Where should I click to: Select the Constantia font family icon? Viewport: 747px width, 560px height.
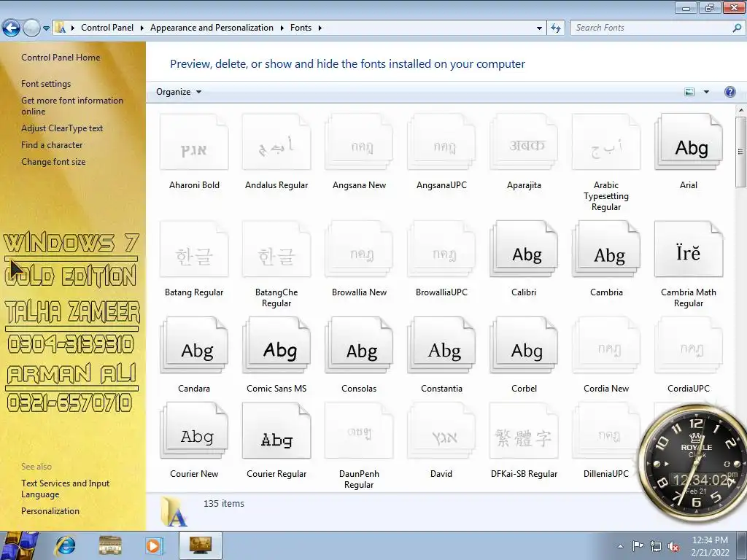click(441, 345)
